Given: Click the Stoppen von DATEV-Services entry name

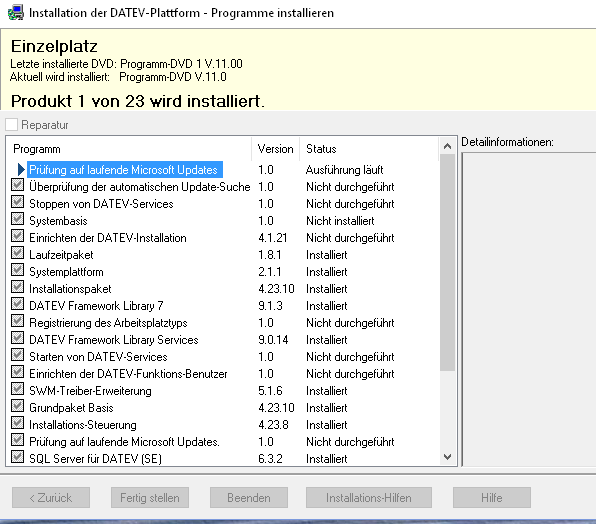Looking at the screenshot, I should 101,204.
